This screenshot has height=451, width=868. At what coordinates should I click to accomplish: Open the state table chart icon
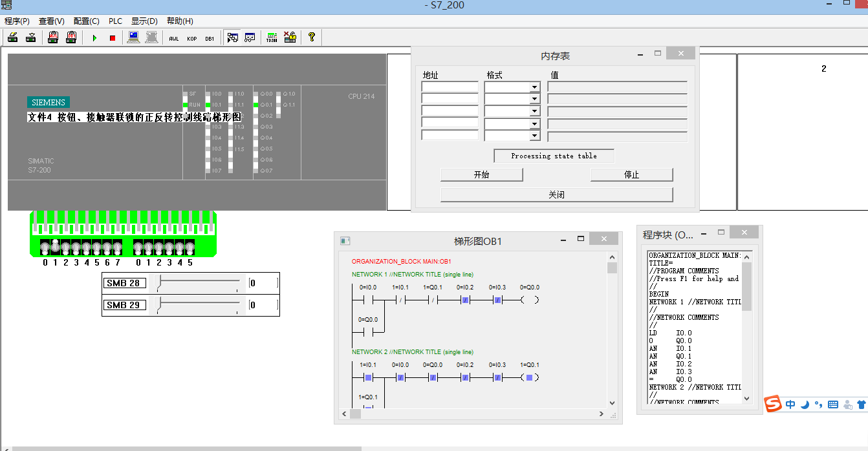pos(250,37)
